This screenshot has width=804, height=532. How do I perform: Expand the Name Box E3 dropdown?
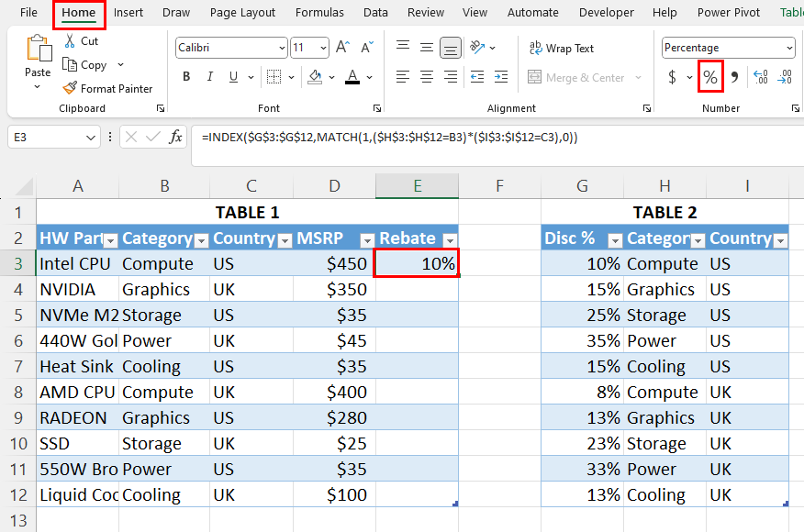tap(91, 138)
